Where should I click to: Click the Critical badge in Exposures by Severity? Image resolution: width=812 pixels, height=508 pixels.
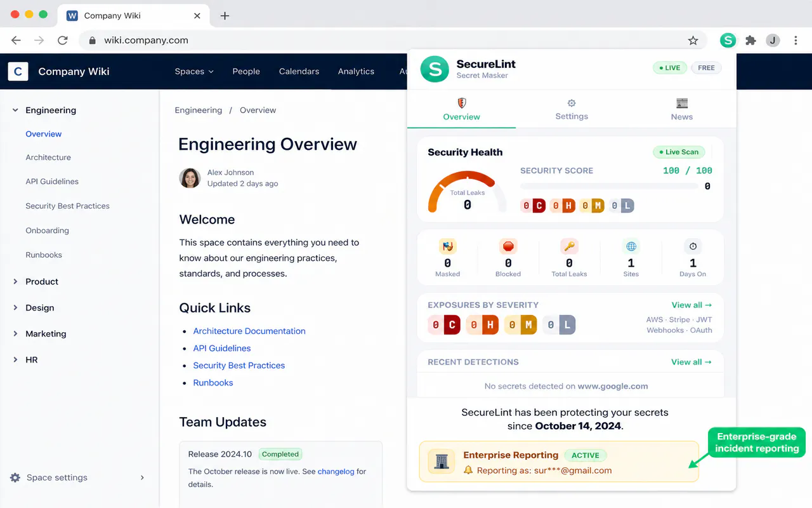[445, 325]
